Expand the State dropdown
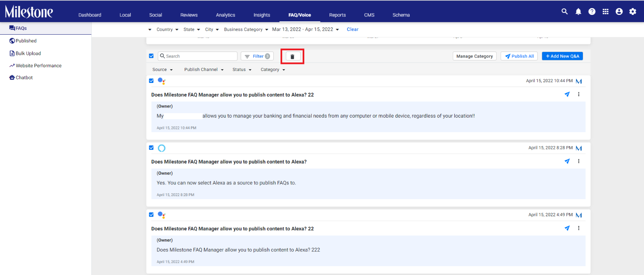The height and width of the screenshot is (275, 644). point(192,29)
